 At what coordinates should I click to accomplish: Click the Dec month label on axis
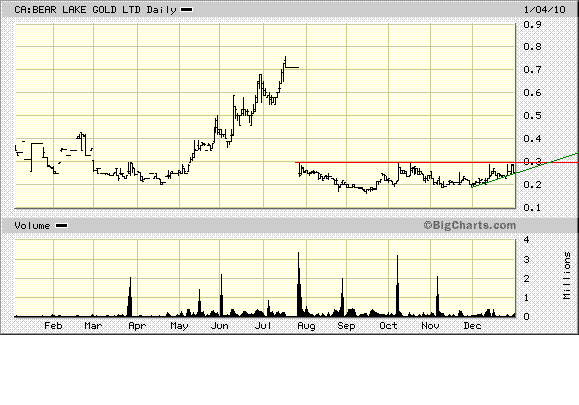point(472,326)
